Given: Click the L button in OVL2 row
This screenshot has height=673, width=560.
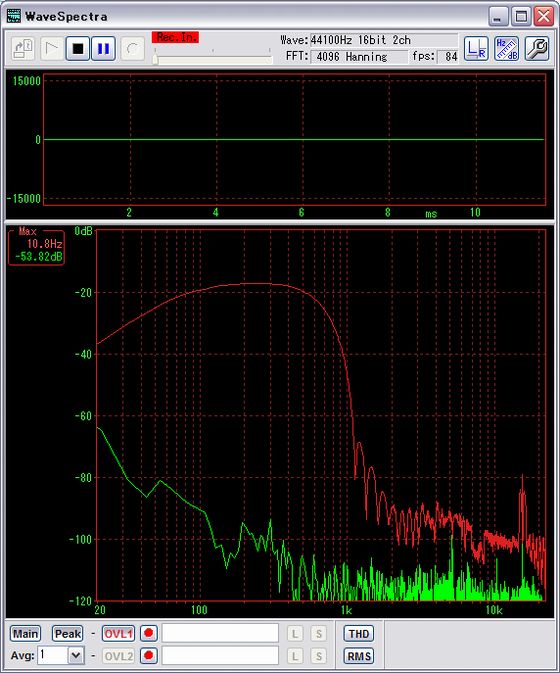Looking at the screenshot, I should [295, 656].
